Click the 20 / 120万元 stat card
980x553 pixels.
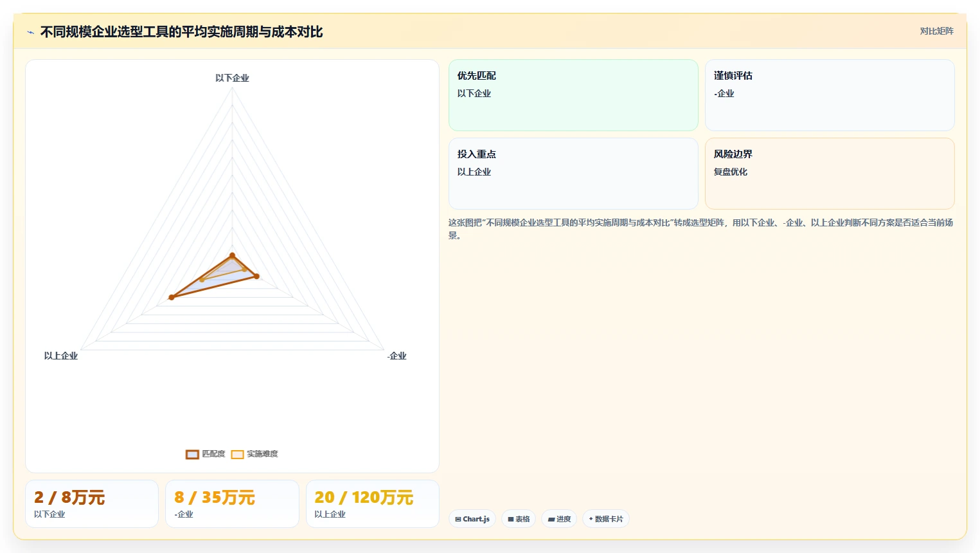pyautogui.click(x=373, y=503)
